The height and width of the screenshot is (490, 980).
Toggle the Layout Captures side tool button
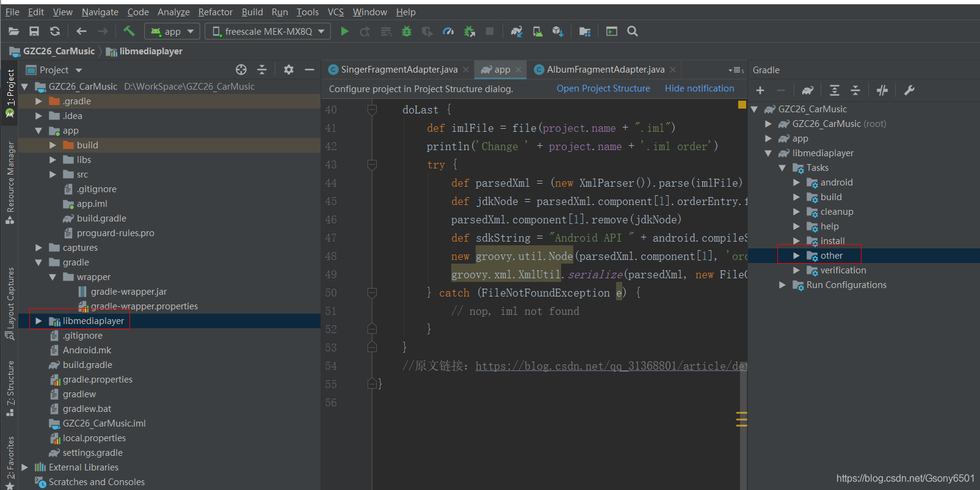tap(10, 303)
